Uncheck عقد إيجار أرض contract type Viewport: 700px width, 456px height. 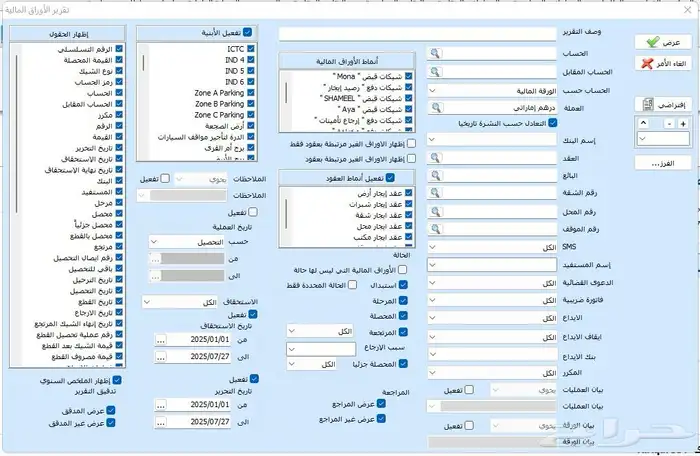point(408,193)
